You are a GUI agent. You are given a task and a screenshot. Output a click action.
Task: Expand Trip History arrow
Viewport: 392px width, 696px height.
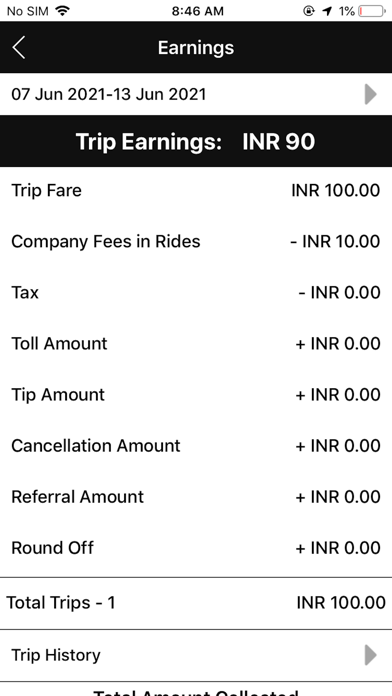371,655
